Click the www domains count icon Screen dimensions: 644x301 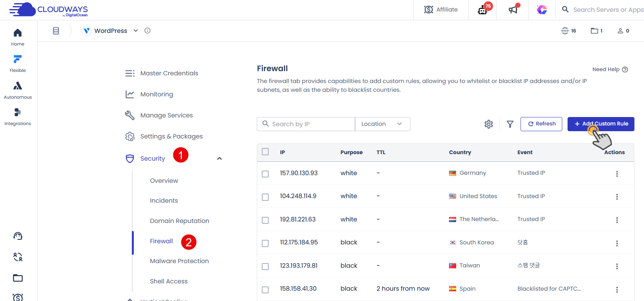(565, 31)
